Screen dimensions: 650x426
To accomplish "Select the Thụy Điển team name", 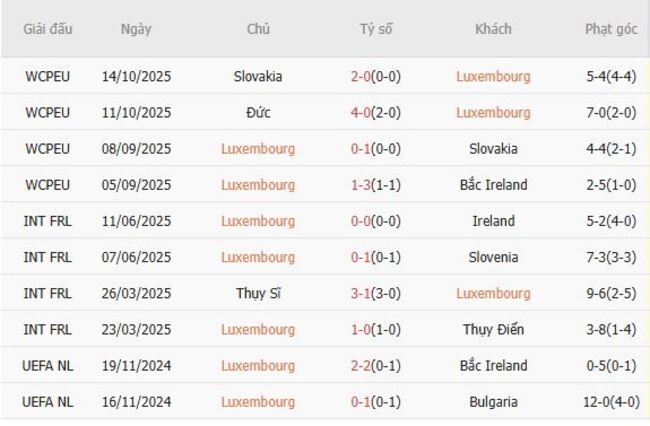I will pyautogui.click(x=493, y=329).
